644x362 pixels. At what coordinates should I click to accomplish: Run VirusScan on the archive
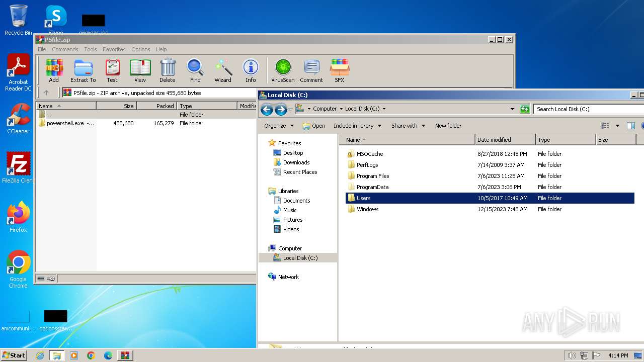click(x=283, y=70)
